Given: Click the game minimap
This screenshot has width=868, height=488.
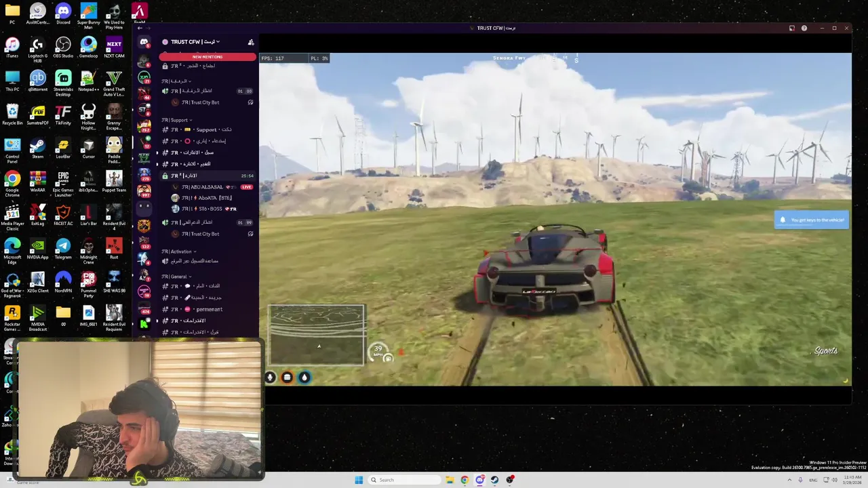Looking at the screenshot, I should click(x=317, y=335).
